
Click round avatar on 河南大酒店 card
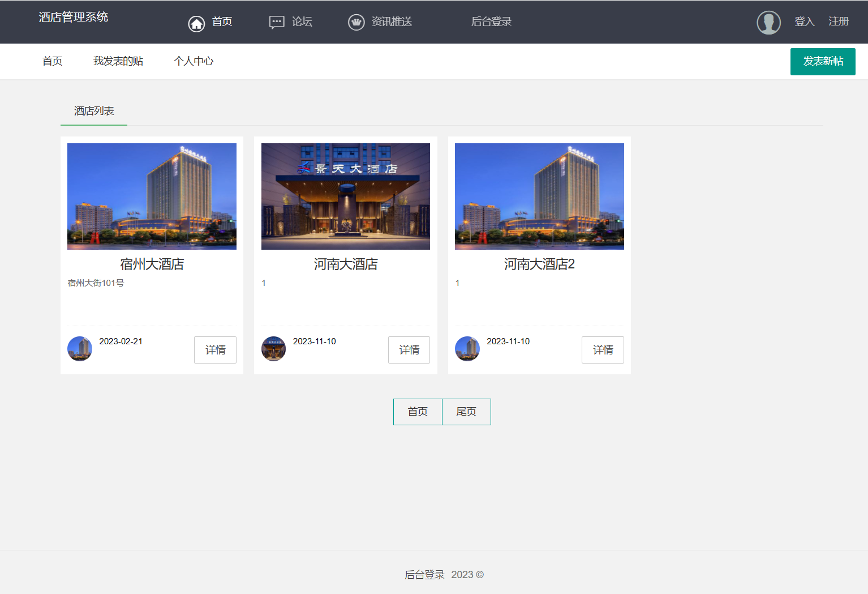(x=273, y=349)
